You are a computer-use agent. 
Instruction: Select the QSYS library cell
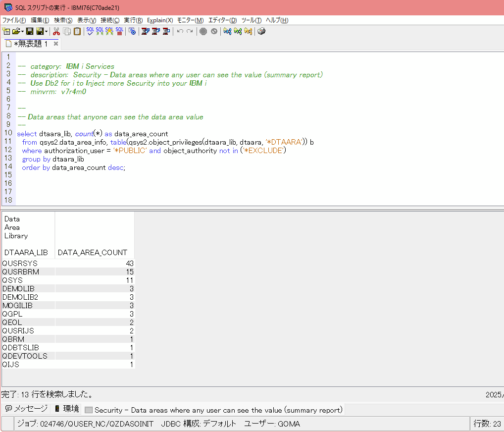[x=28, y=280]
